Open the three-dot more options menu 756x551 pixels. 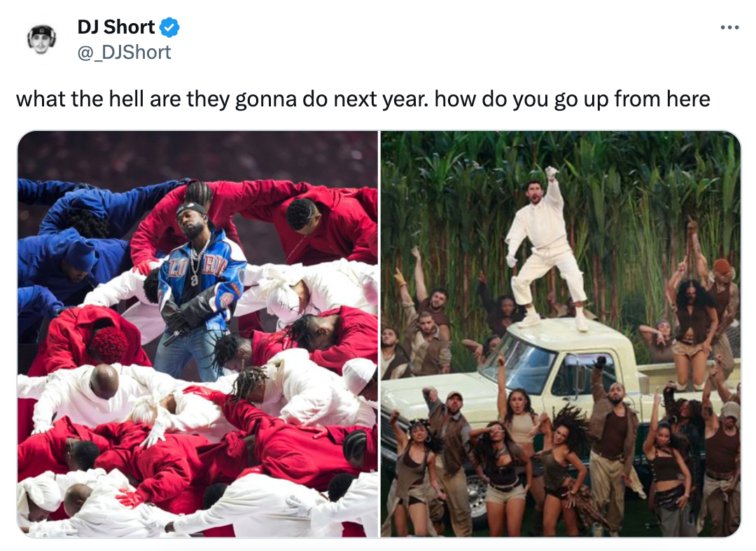click(729, 27)
